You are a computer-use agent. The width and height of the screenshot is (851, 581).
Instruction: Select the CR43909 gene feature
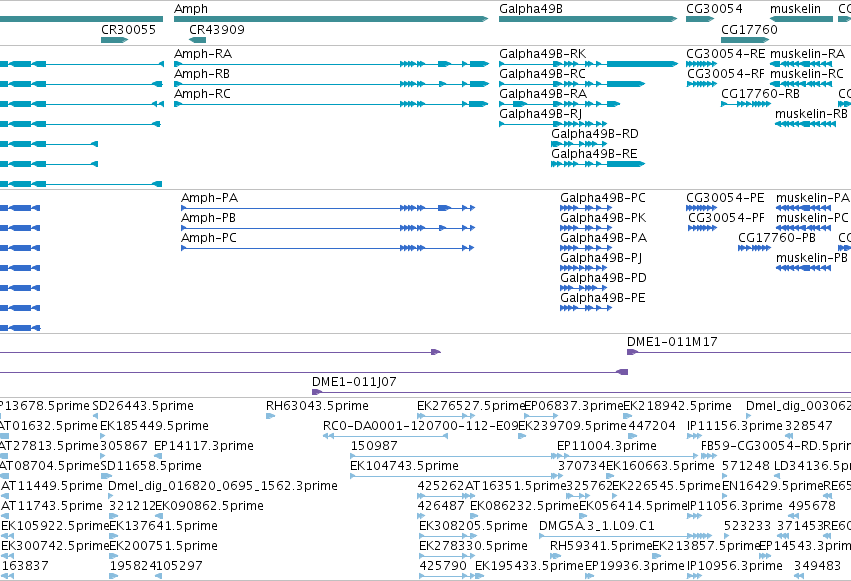pos(198,40)
